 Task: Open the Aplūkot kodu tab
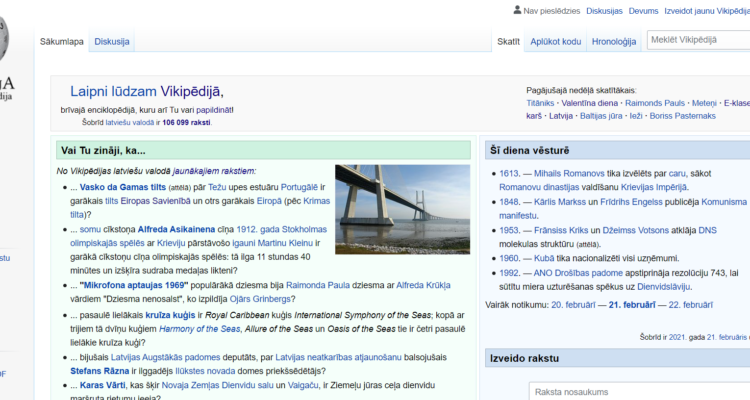(555, 42)
